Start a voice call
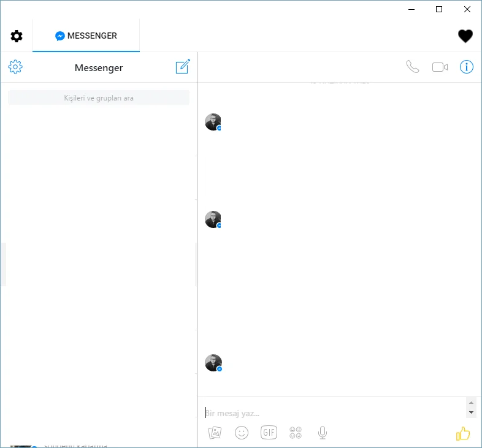The width and height of the screenshot is (482, 448). [x=413, y=67]
